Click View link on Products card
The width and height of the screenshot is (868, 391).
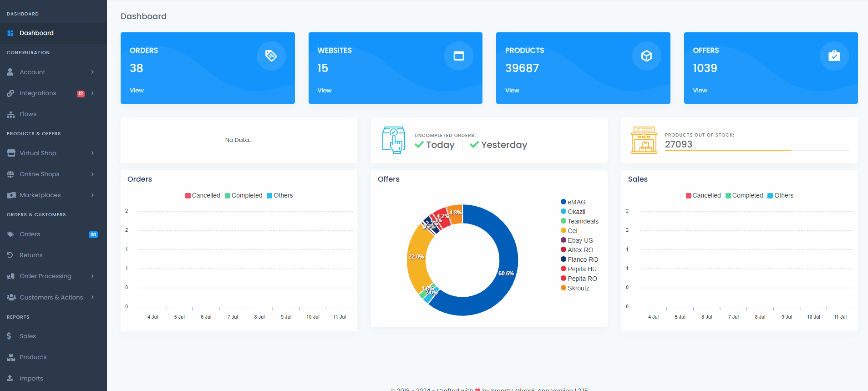[512, 90]
